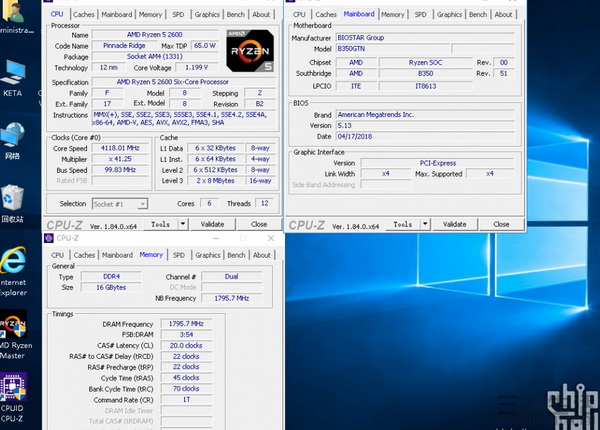Screen dimensions: 600x430
Task: Open the SPD tab in the Mainboard window
Action: coord(422,15)
